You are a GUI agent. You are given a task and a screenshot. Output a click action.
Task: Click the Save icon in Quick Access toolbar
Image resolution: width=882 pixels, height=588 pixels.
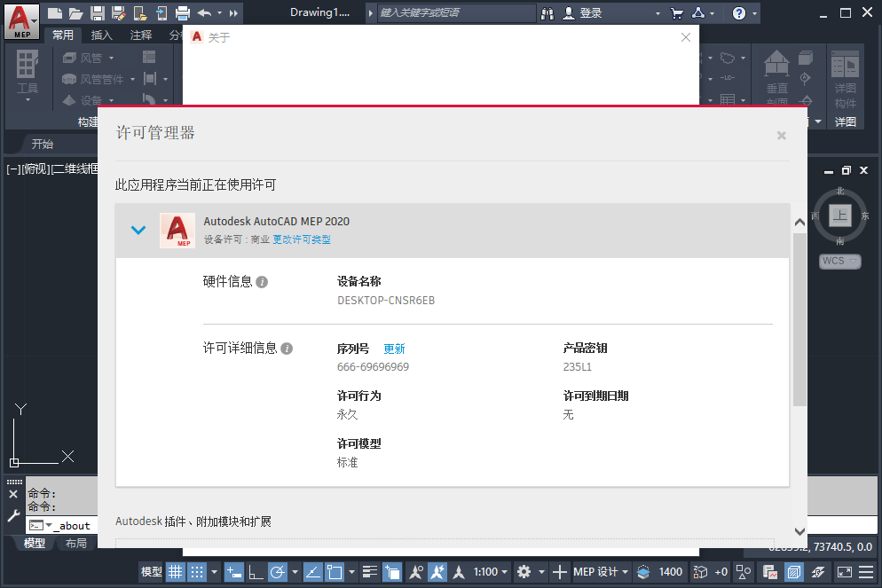pos(98,12)
